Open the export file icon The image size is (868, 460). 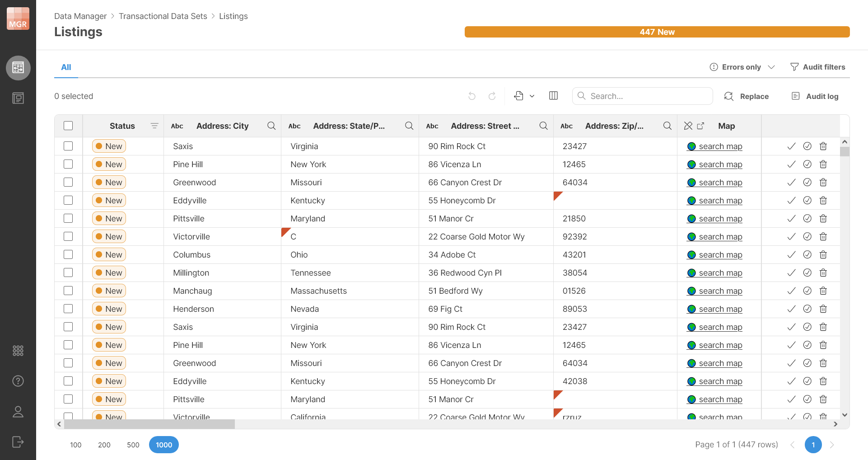[x=519, y=96]
